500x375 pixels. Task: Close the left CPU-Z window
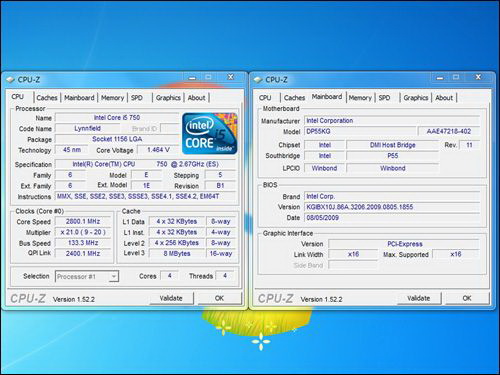231,77
